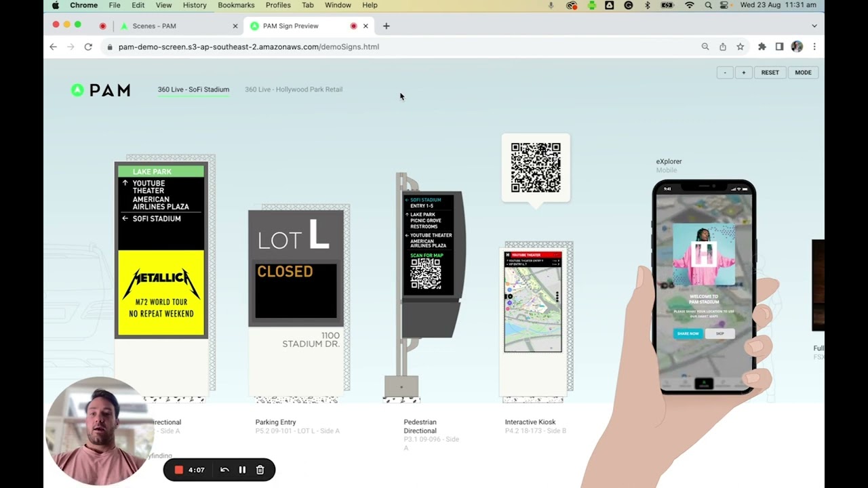Pause the recording in the recorder bar

pos(242,470)
